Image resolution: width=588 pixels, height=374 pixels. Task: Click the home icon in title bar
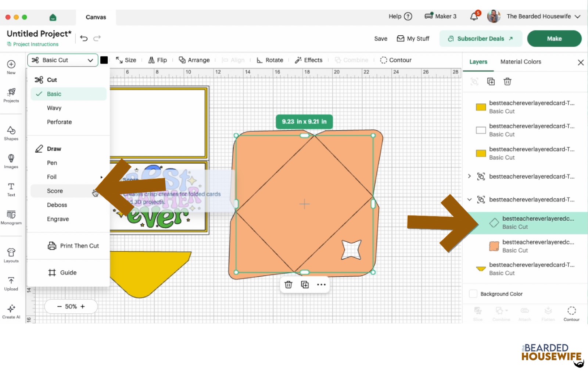(x=53, y=17)
